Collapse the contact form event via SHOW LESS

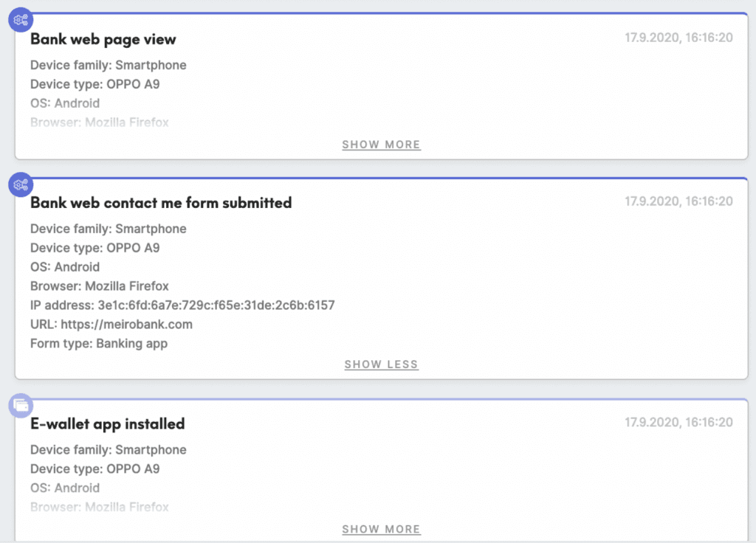click(381, 364)
